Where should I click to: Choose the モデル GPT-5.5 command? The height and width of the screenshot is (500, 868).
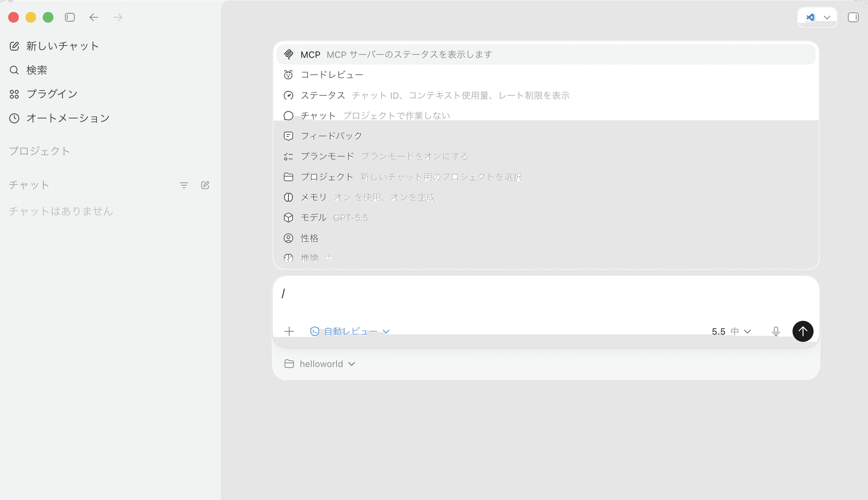(546, 218)
